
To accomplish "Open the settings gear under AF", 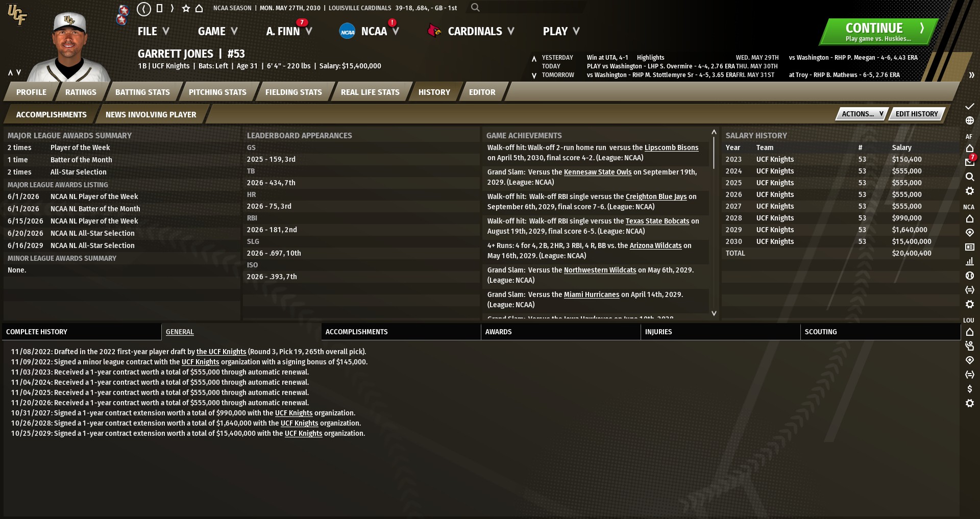I will [970, 191].
